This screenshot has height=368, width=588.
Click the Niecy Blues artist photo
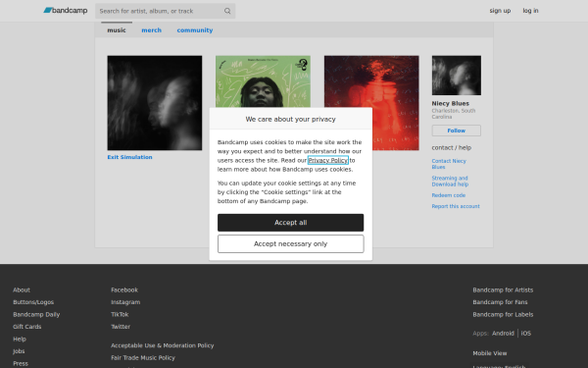[x=456, y=76]
